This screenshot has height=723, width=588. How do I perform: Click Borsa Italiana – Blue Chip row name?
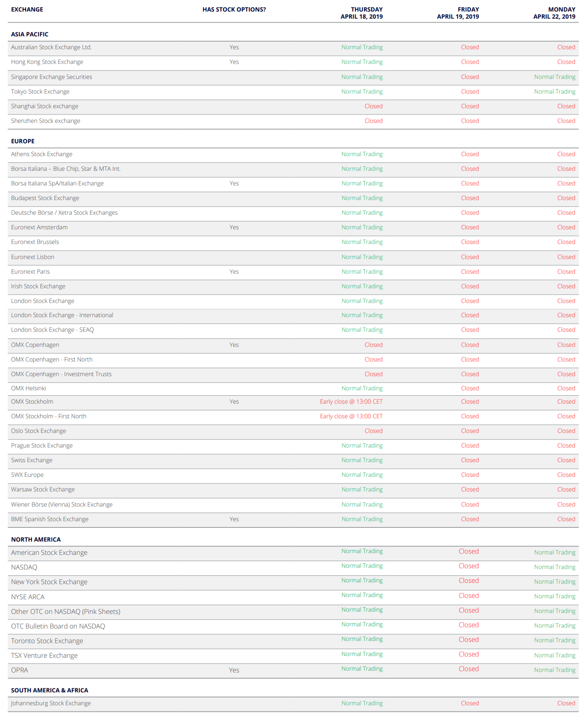(x=66, y=169)
